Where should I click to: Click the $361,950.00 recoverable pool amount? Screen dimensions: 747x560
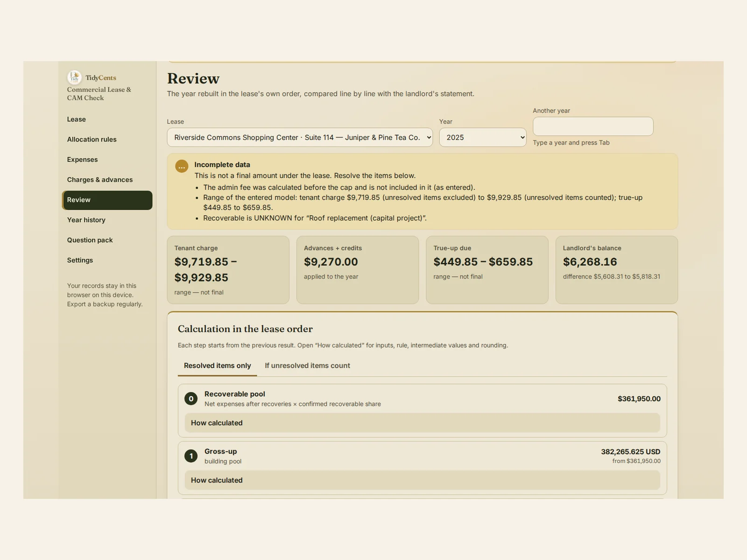click(639, 399)
